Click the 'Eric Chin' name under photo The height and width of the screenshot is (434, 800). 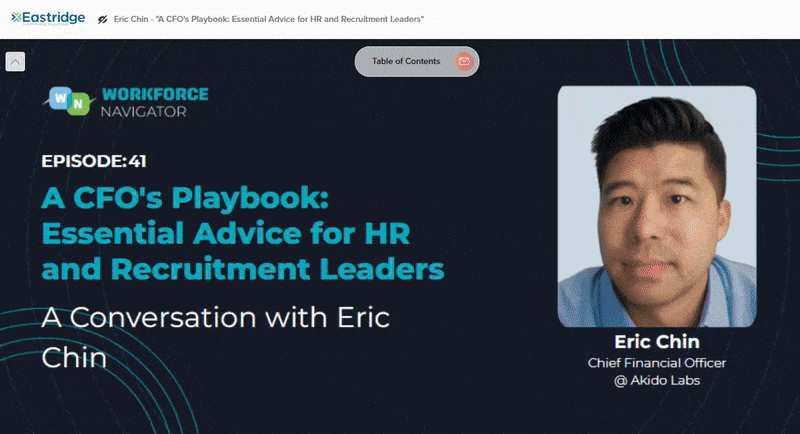(656, 342)
